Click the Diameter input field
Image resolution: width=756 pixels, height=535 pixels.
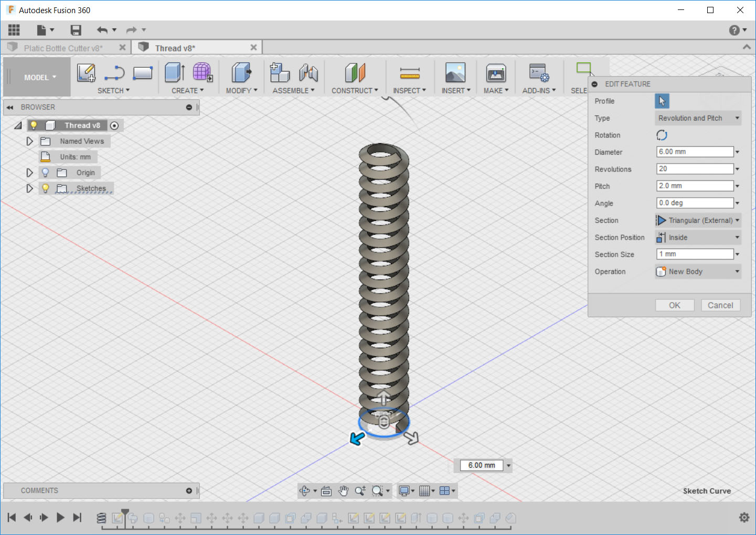coord(695,152)
